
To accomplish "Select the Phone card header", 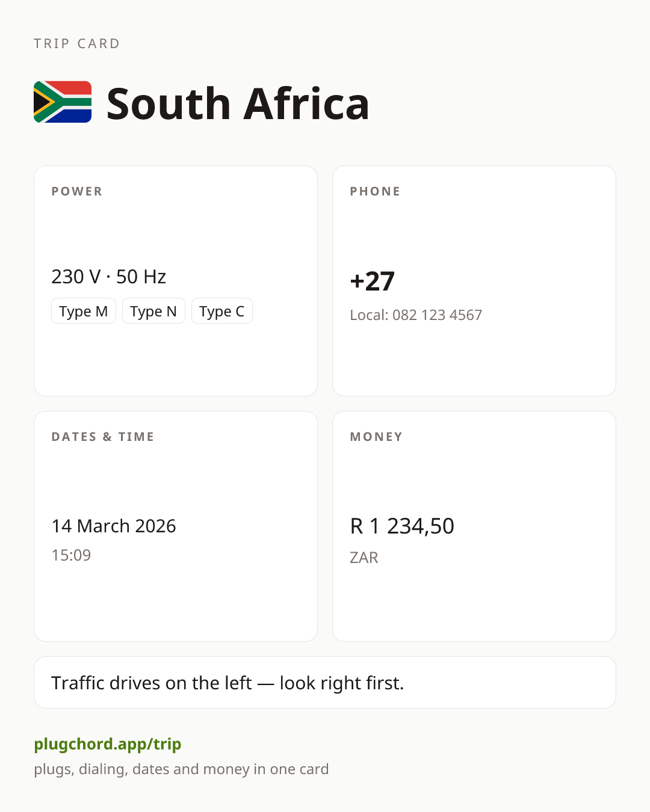I will (x=376, y=191).
